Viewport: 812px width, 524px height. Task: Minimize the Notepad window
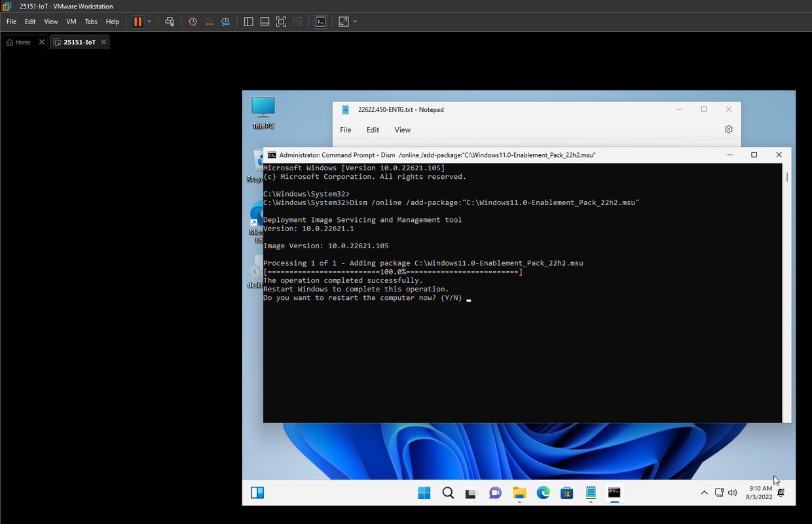click(679, 109)
